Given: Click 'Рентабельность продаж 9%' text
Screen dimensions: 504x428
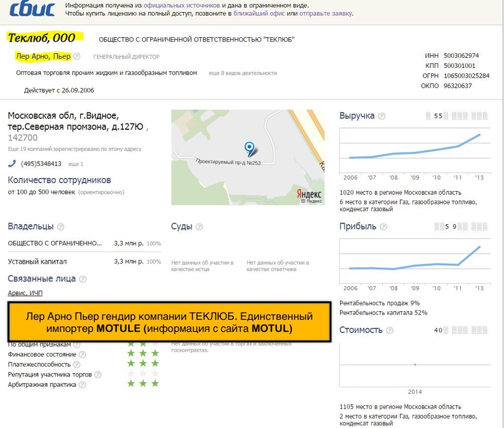Looking at the screenshot, I should (x=380, y=303).
